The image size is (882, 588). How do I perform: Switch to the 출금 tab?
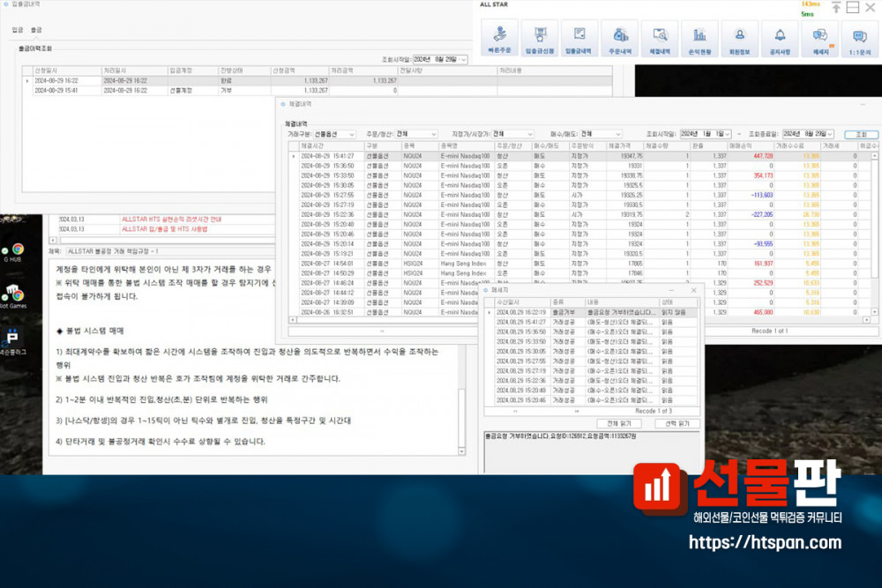pos(36,30)
